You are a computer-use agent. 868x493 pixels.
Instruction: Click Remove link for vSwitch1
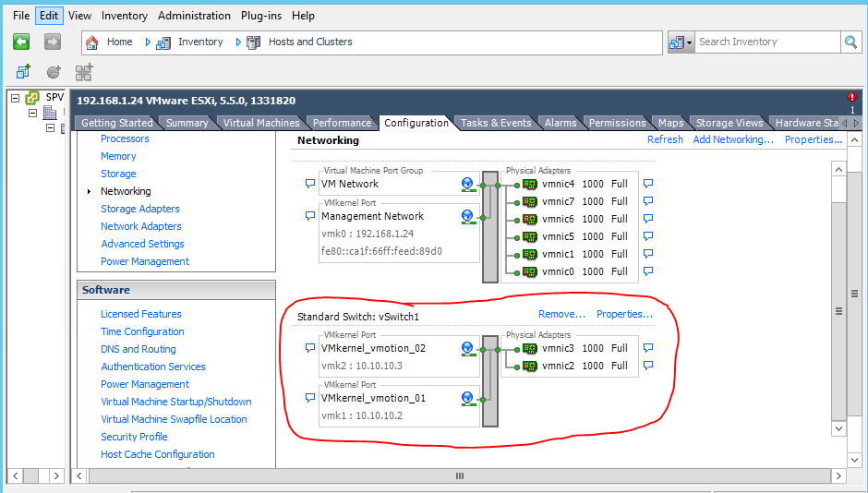561,314
